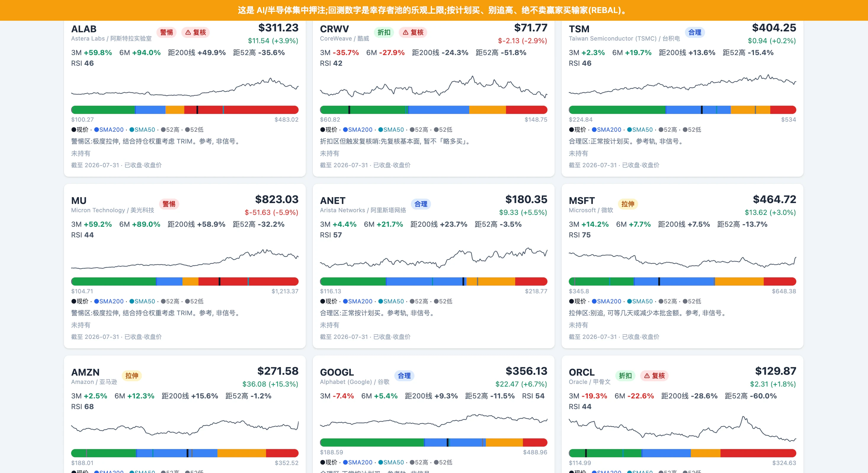Select the ORCL ticker heading

pyautogui.click(x=582, y=372)
